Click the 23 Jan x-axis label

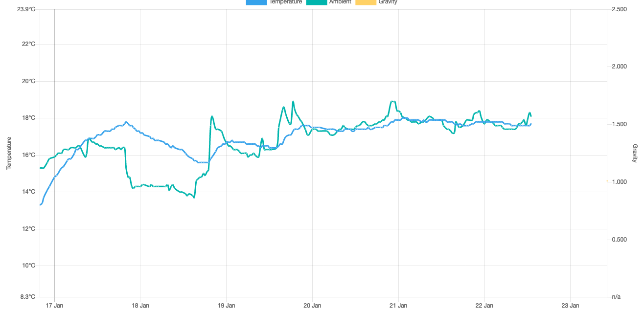pos(570,306)
